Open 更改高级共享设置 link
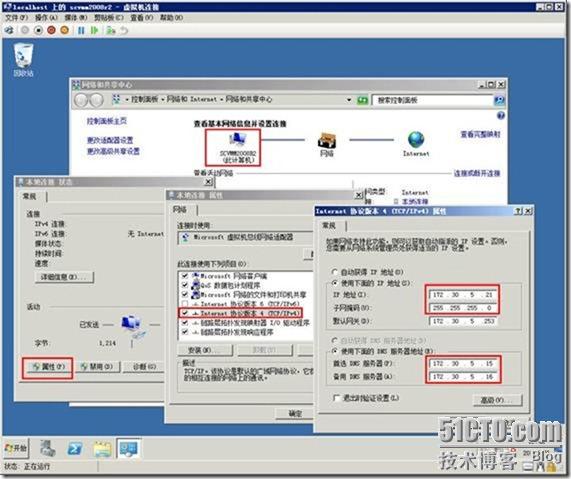The height and width of the screenshot is (479, 571). coord(113,151)
